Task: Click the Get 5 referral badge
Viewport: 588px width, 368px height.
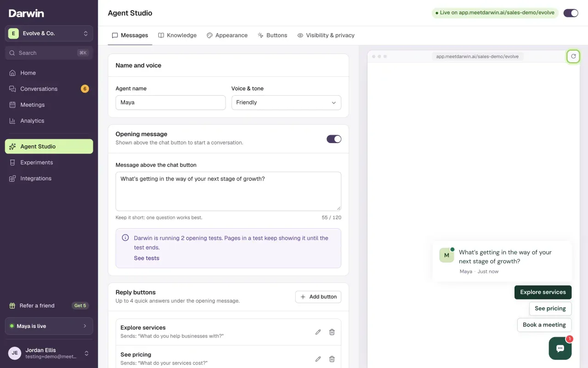Action: (x=80, y=305)
